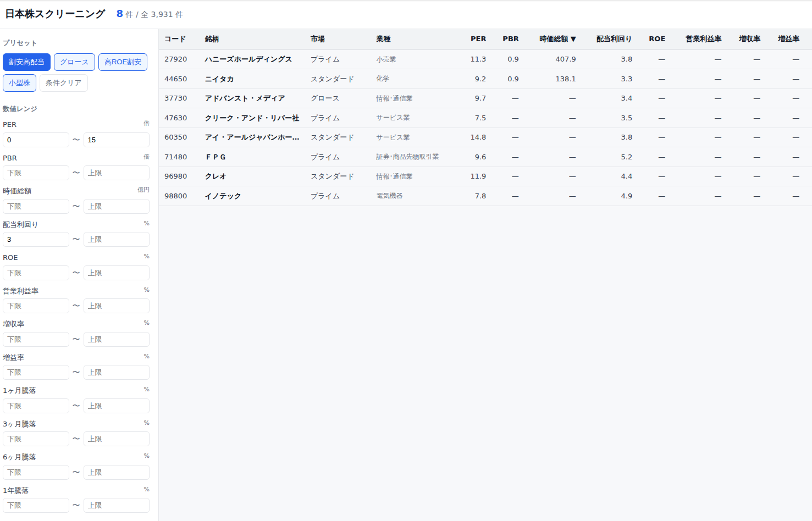This screenshot has width=812, height=521.
Task: Focus the ROE upper limit input
Action: (x=117, y=273)
